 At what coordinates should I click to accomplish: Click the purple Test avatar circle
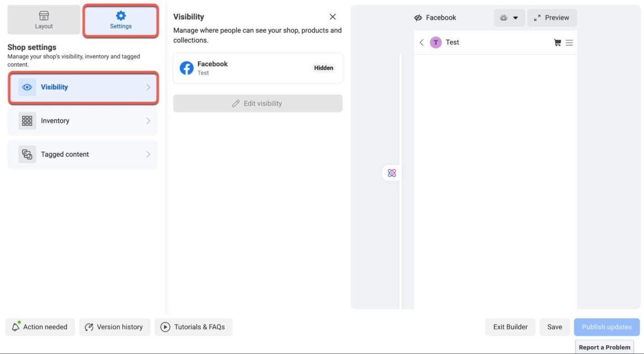pos(435,42)
